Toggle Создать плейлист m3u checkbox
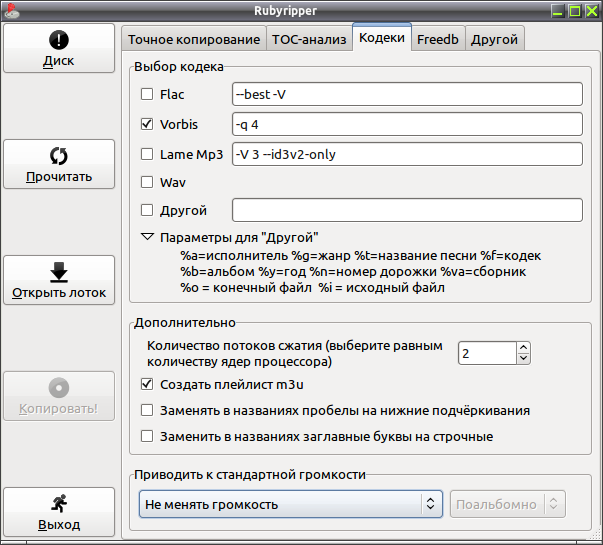This screenshot has height=545, width=603. tap(147, 384)
